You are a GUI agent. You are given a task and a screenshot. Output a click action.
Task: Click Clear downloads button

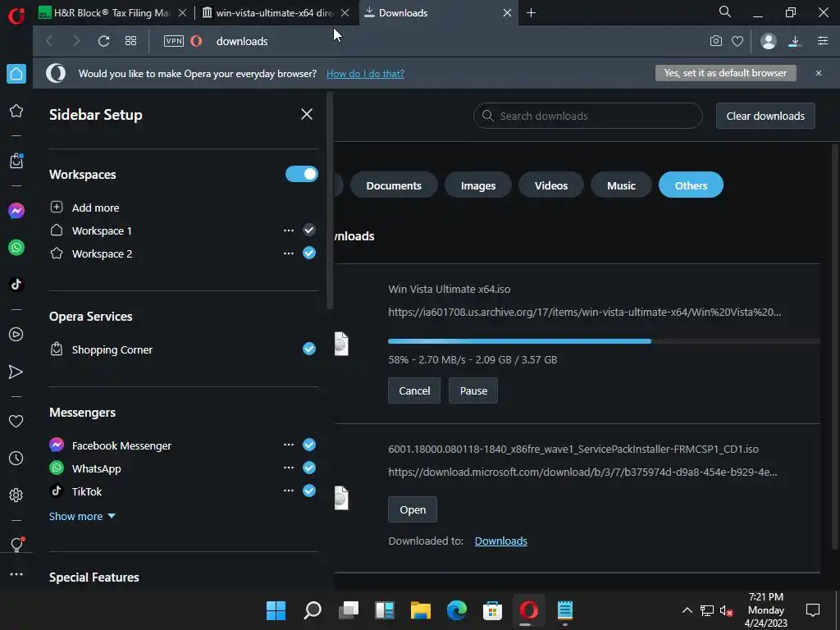click(x=765, y=116)
